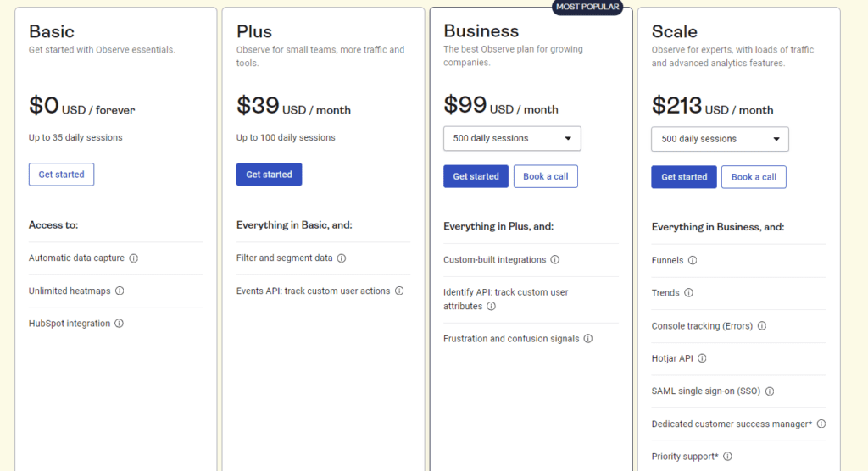Click Book a call for the Business plan
Viewport: 868px width, 471px height.
pyautogui.click(x=545, y=176)
